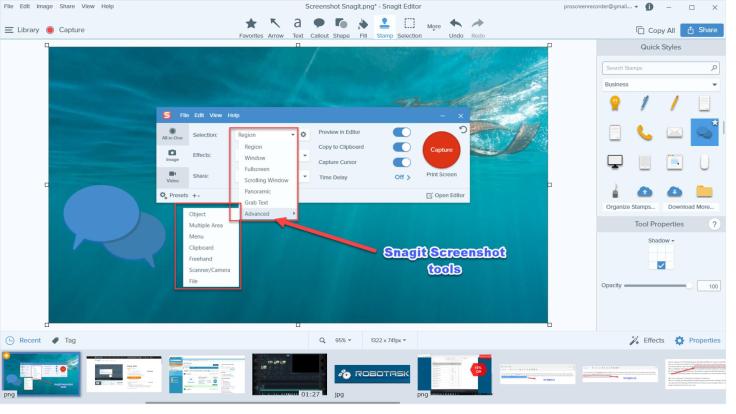Pick the cloud download stamp
This screenshot has height=414, width=736.
click(x=675, y=191)
